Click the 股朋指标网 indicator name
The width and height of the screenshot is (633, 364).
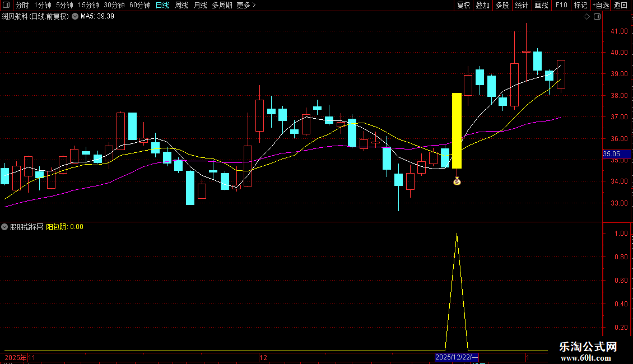point(27,227)
